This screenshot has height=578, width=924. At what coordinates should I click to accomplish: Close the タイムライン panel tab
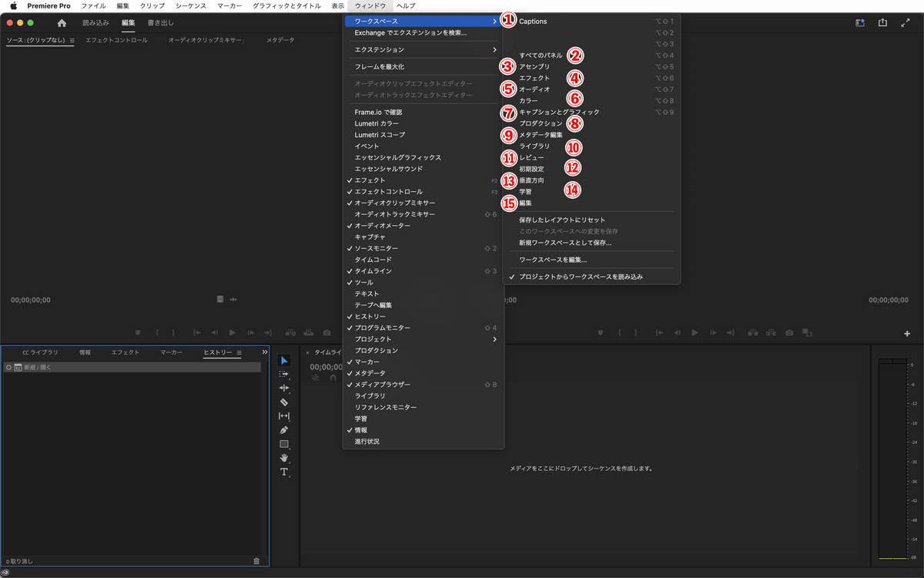pyautogui.click(x=308, y=352)
